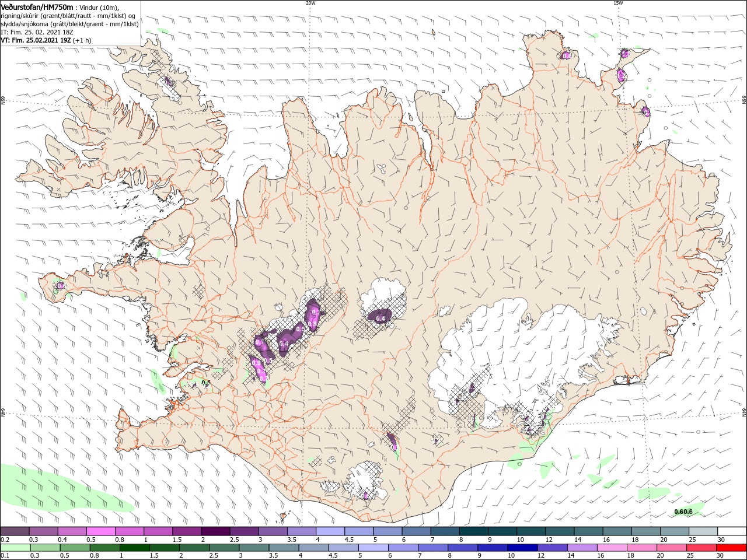
Task: Choose the darkest green 1–1.5 rain legend swatch
Action: coord(134,548)
